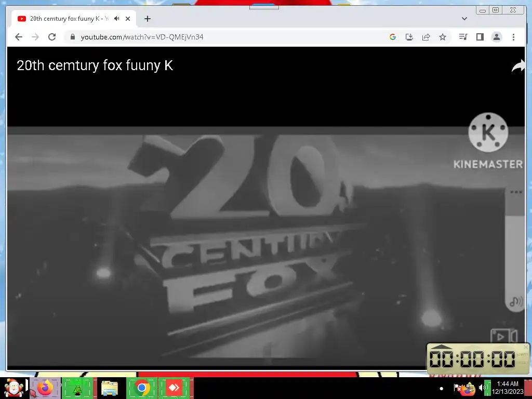View site information lock icon

[72, 37]
